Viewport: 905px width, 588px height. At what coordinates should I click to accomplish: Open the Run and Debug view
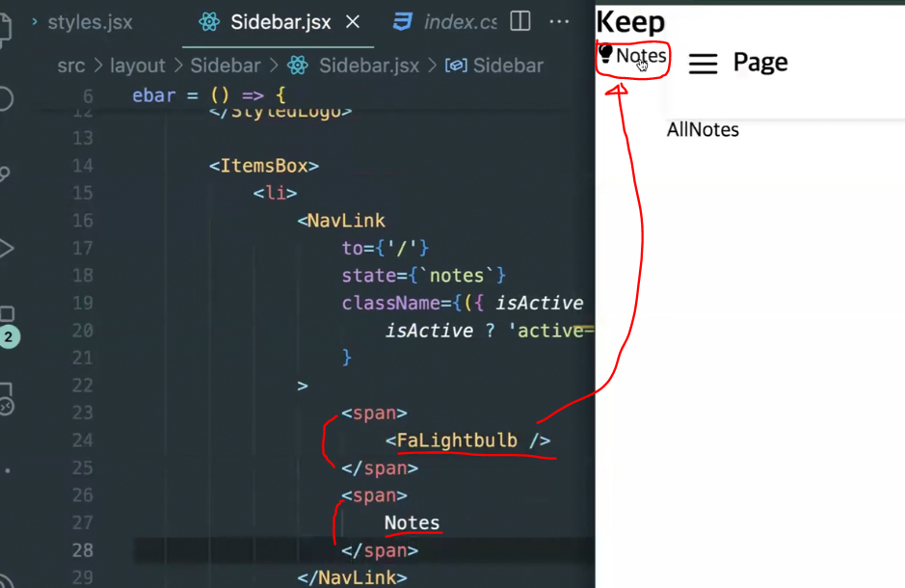click(x=6, y=249)
